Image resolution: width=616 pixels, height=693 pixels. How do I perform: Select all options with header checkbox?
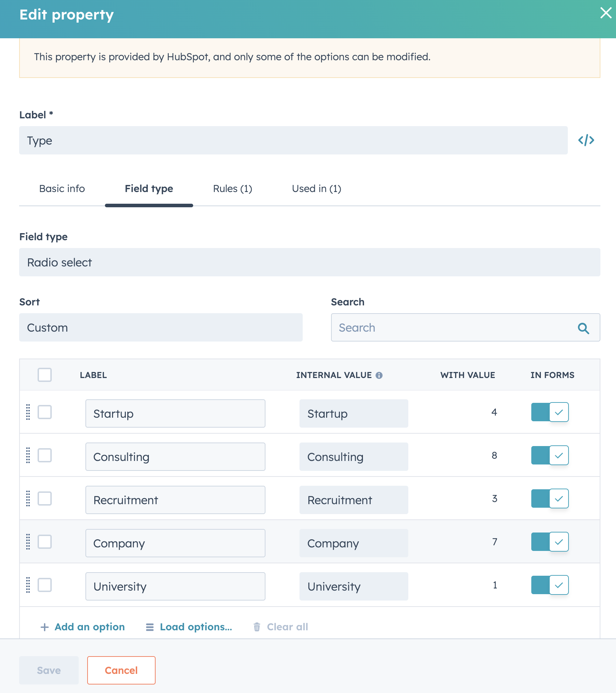(x=45, y=375)
